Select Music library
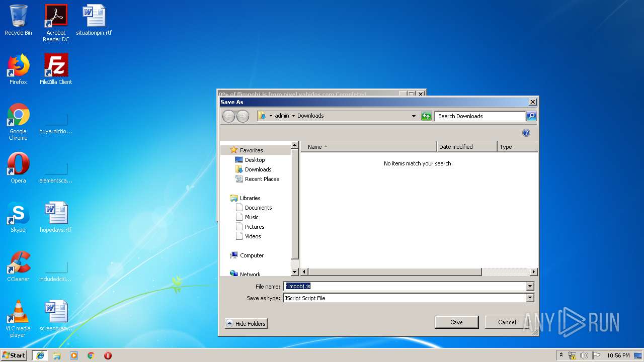Image resolution: width=644 pixels, height=362 pixels. click(252, 217)
